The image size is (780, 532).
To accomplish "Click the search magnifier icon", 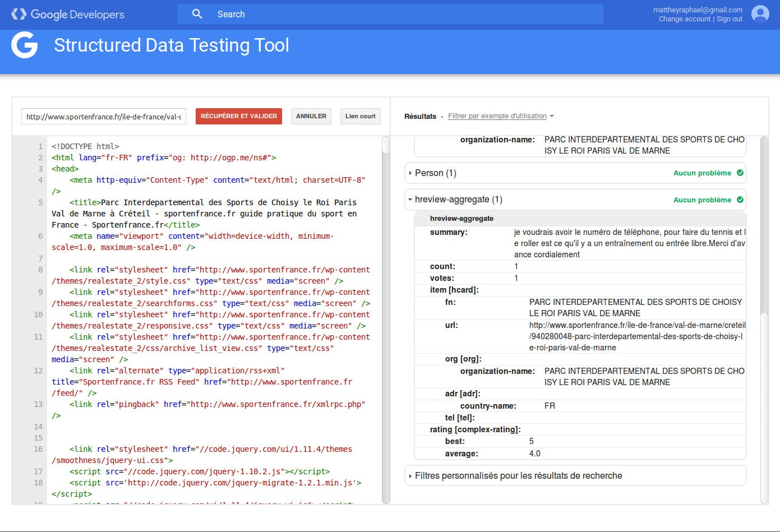I will [197, 14].
